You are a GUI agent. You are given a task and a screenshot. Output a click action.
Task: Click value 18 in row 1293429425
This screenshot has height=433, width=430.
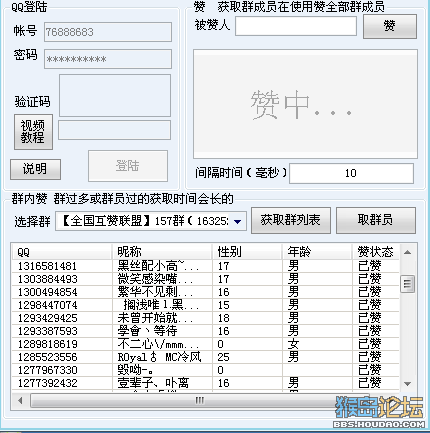223,318
